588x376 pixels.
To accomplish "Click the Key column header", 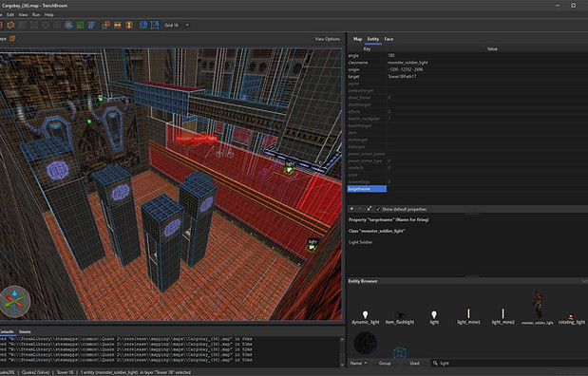I will 367,48.
